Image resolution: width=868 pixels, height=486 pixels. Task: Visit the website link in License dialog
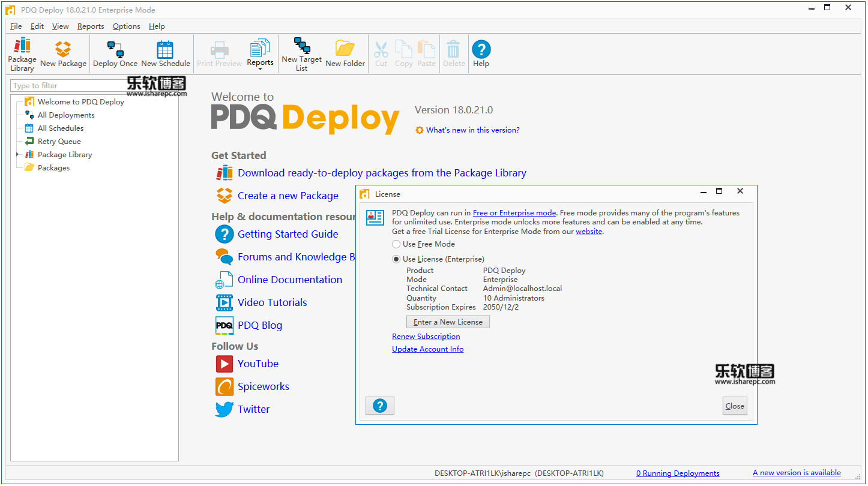(589, 232)
